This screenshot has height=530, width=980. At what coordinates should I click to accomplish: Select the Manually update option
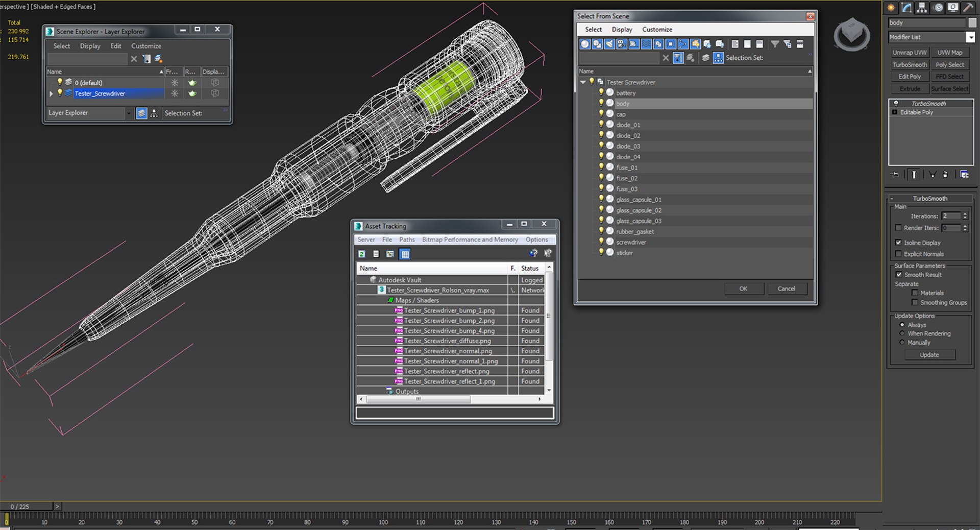click(x=902, y=343)
